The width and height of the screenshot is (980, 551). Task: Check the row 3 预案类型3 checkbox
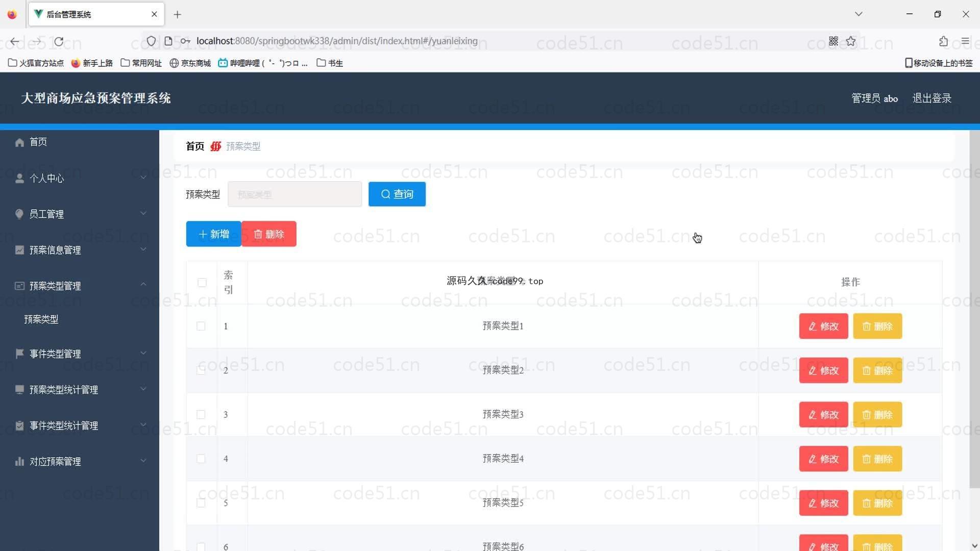coord(201,414)
